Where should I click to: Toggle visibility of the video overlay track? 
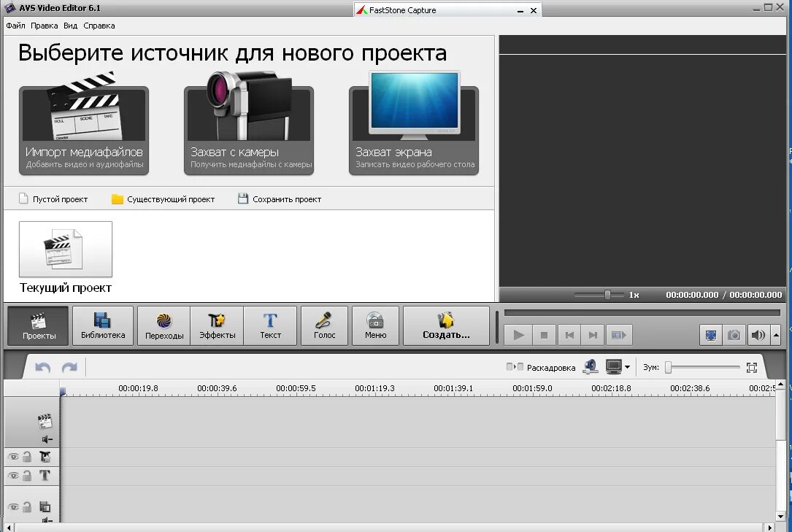[14, 506]
